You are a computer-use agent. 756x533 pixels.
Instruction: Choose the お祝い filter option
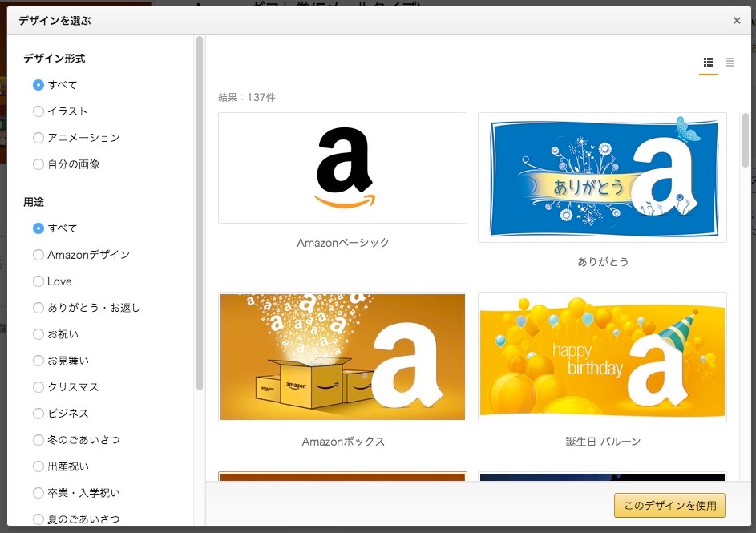38,334
